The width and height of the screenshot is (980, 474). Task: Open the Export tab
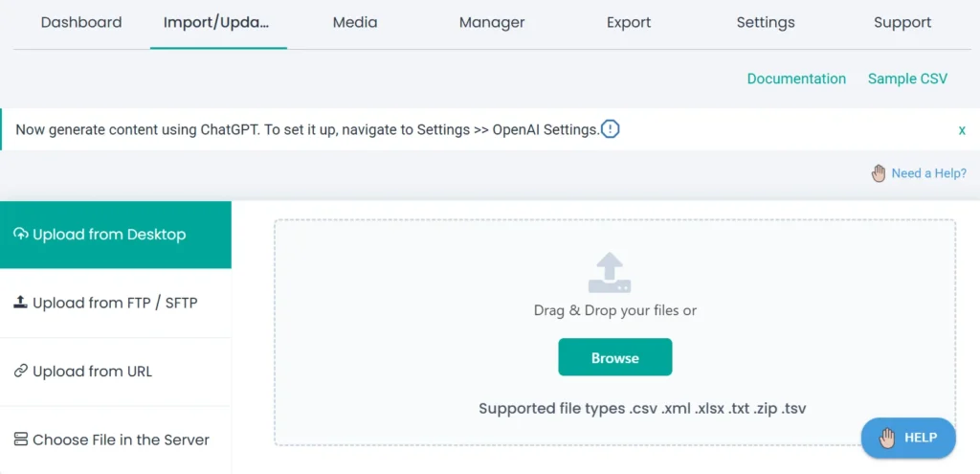[629, 22]
